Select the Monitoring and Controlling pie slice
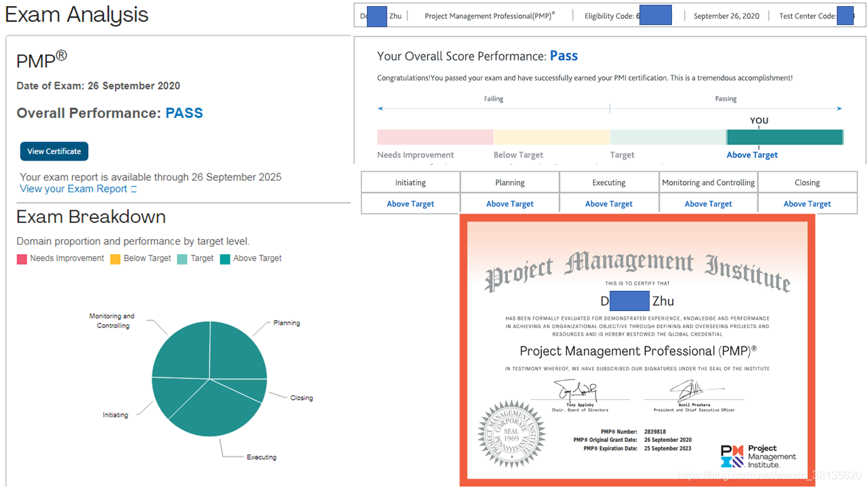The width and height of the screenshot is (868, 488). (182, 350)
